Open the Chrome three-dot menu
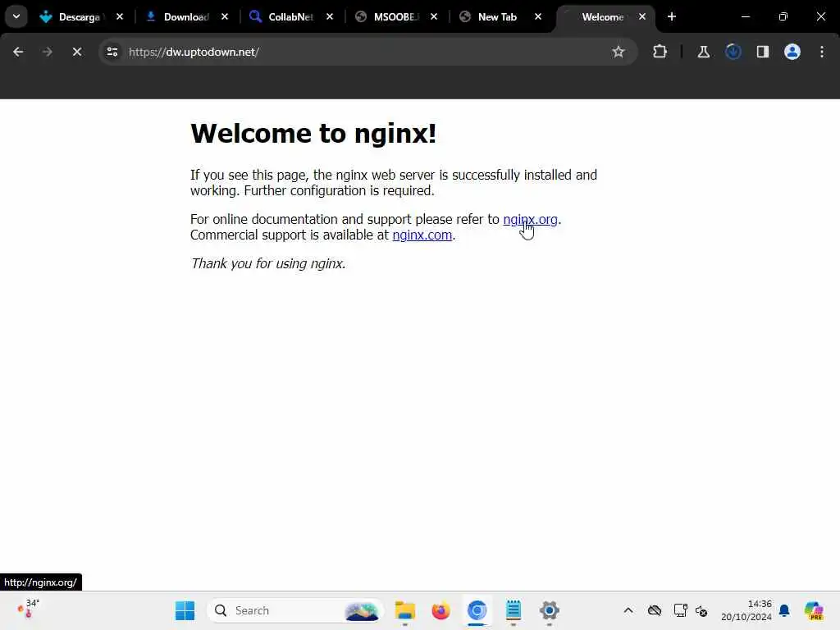840x630 pixels. 822,52
